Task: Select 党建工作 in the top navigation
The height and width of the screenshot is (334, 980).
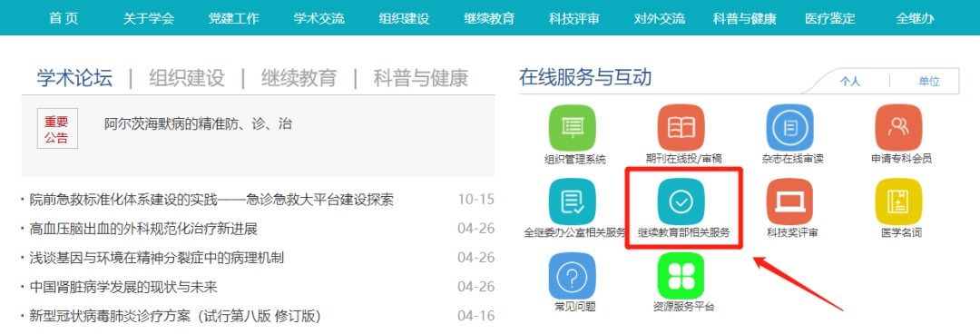Action: pyautogui.click(x=234, y=18)
